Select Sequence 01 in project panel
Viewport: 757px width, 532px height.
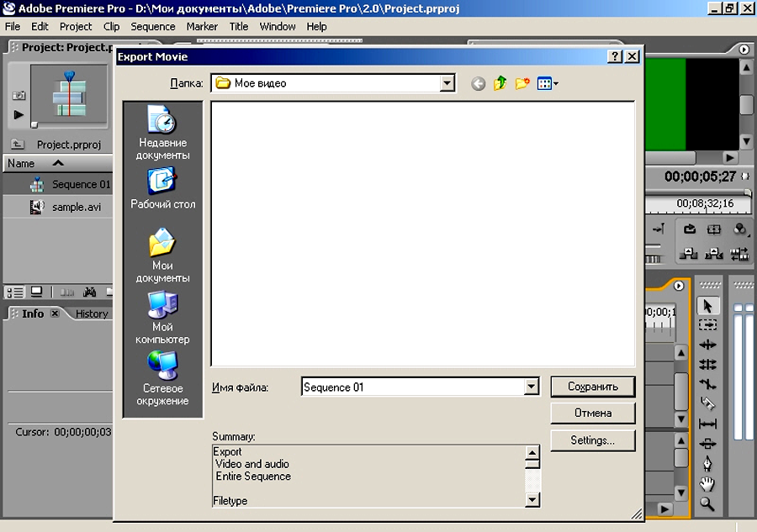point(58,185)
